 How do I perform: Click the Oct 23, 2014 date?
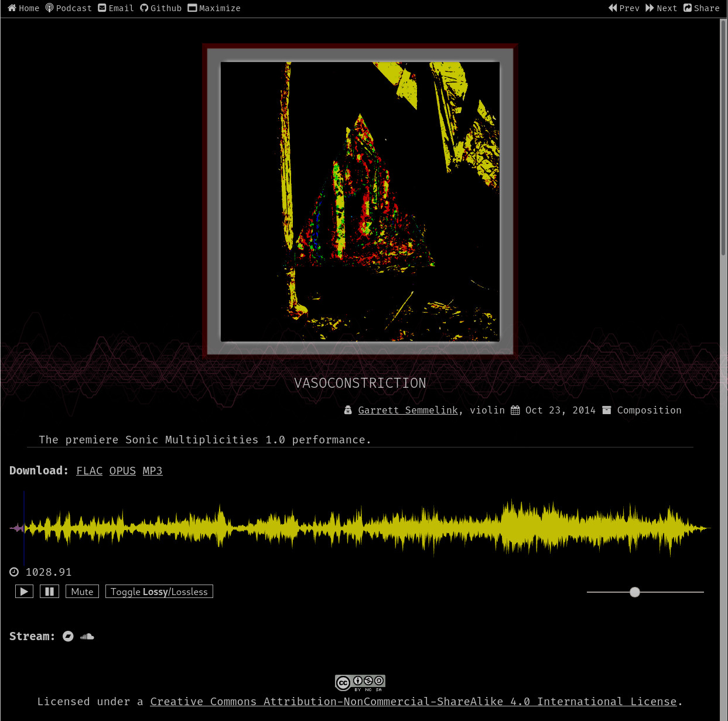(560, 410)
